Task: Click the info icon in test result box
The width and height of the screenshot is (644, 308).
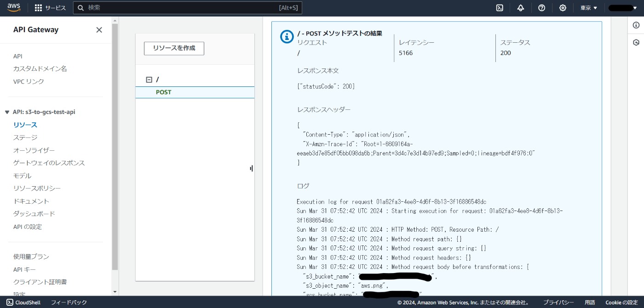Action: pos(287,37)
